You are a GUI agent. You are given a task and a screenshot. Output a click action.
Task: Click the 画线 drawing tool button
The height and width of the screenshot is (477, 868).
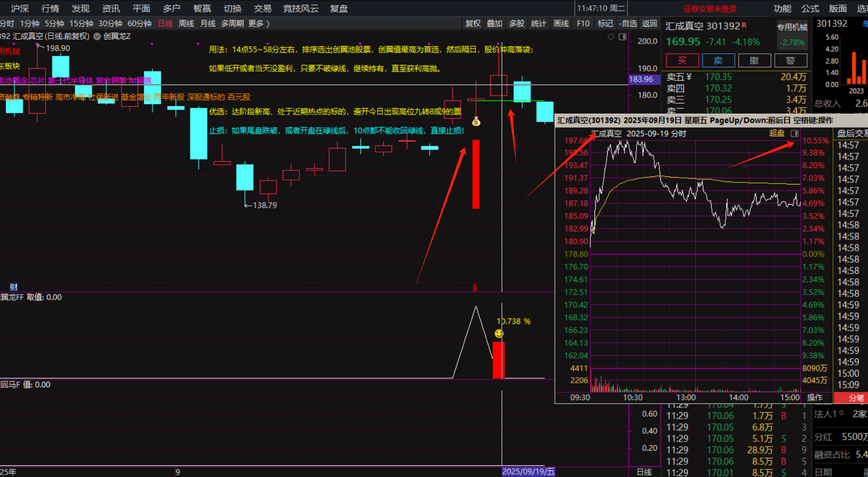pos(561,23)
